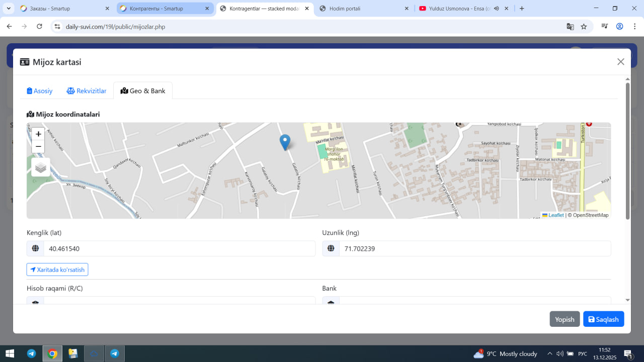Click the Google Translate icon in address bar
This screenshot has height=362, width=644.
click(x=570, y=27)
